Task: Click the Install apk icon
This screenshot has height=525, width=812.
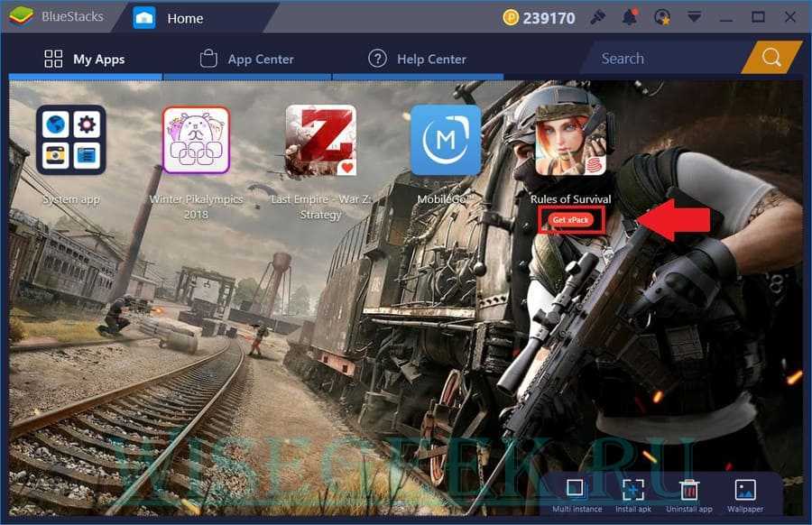Action: point(632,490)
